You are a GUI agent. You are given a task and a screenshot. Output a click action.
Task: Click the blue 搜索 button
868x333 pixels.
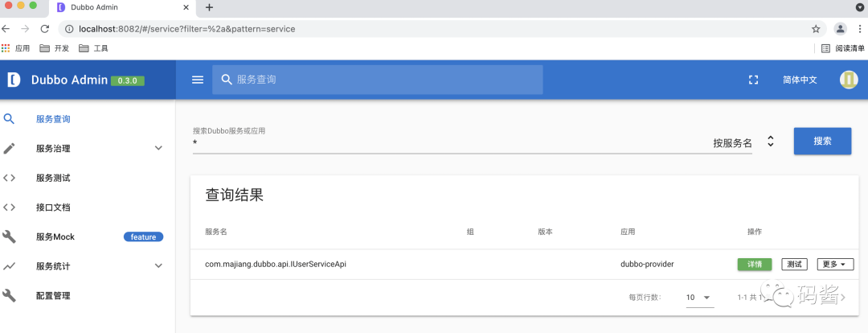(x=822, y=141)
